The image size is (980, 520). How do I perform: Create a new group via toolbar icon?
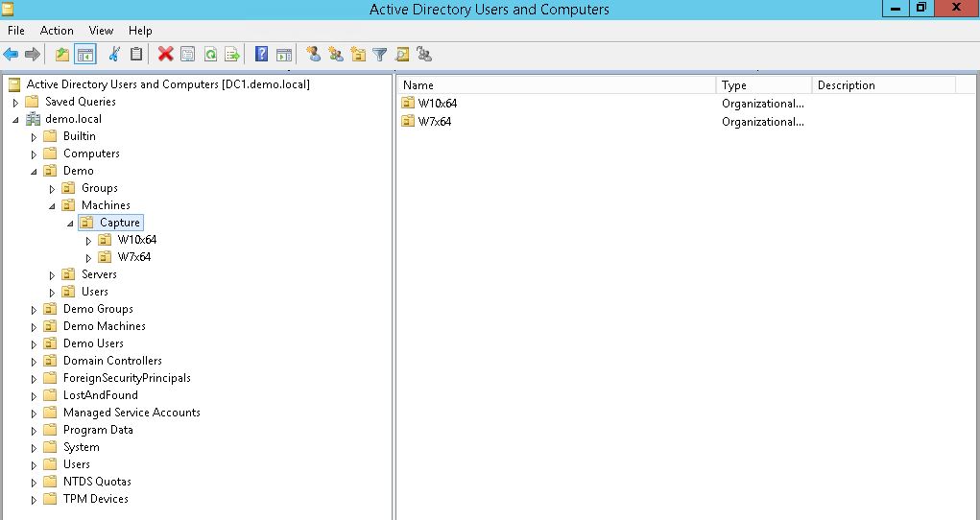tap(336, 55)
